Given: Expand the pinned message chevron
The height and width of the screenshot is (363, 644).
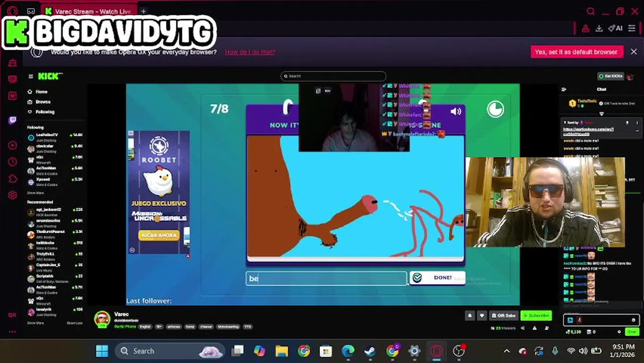Looking at the screenshot, I should pos(637,131).
